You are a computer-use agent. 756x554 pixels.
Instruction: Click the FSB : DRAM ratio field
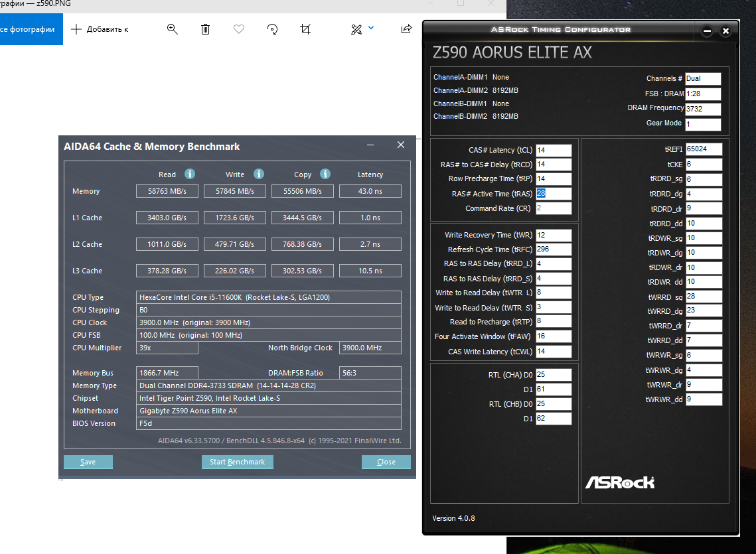(703, 94)
